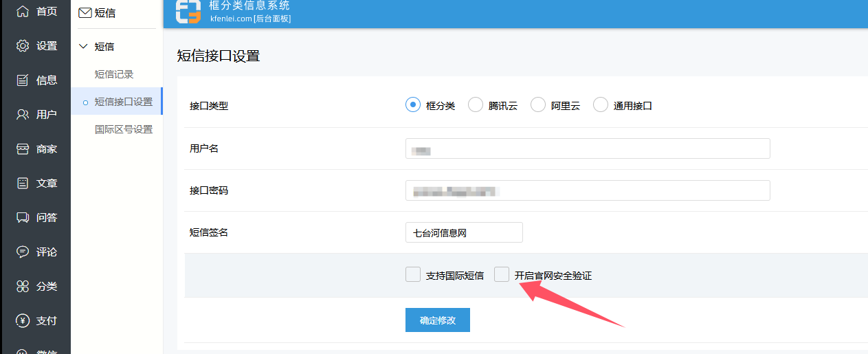
Task: Click the 信息 edit-note icon
Action: (x=23, y=80)
